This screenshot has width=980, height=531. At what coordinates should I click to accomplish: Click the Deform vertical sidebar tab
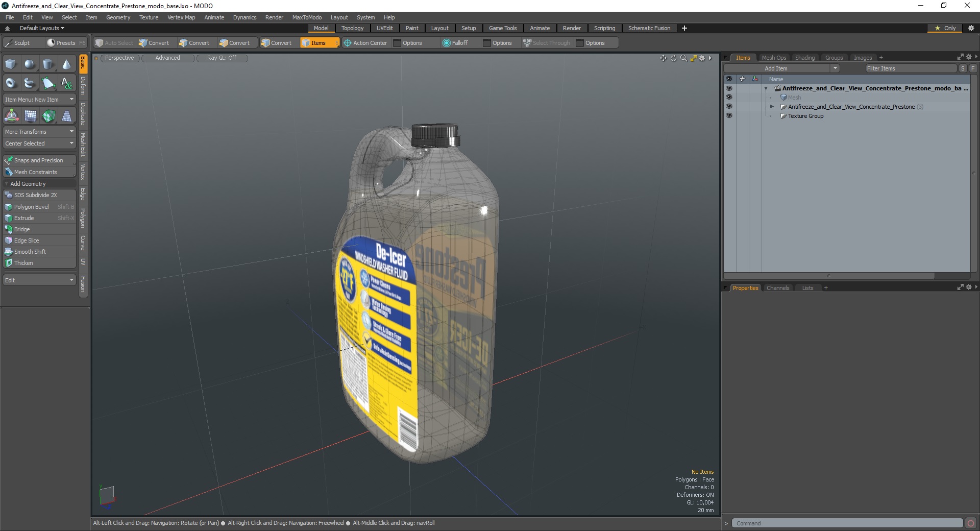click(x=83, y=86)
